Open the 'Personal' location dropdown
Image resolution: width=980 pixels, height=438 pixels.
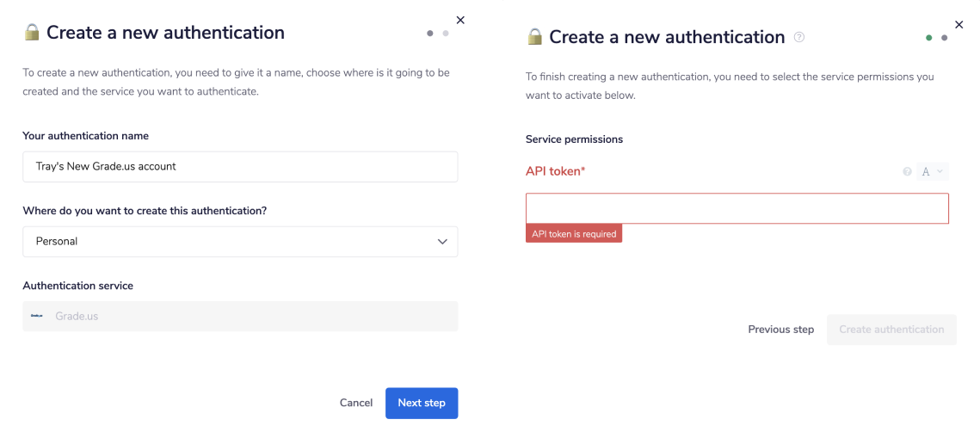pyautogui.click(x=240, y=242)
